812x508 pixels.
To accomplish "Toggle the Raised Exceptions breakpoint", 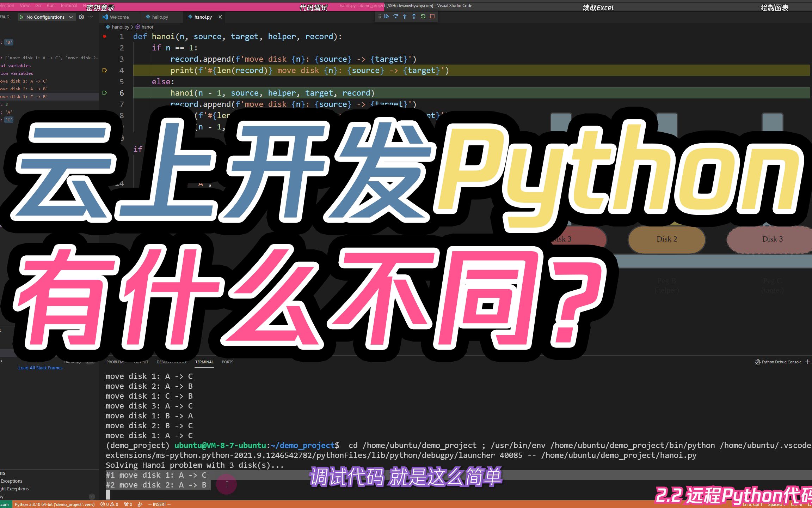I will pyautogui.click(x=11, y=481).
